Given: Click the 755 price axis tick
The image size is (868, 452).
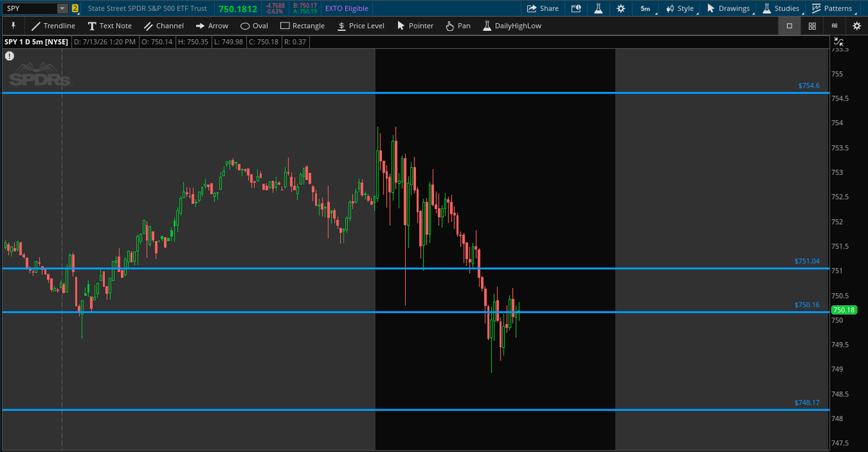Looking at the screenshot, I should [837, 74].
